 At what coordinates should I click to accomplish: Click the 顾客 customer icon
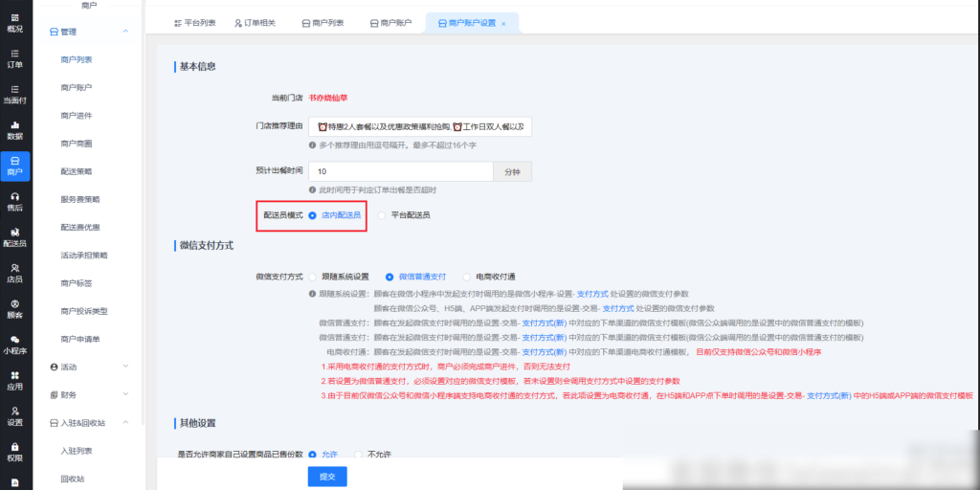[x=15, y=303]
